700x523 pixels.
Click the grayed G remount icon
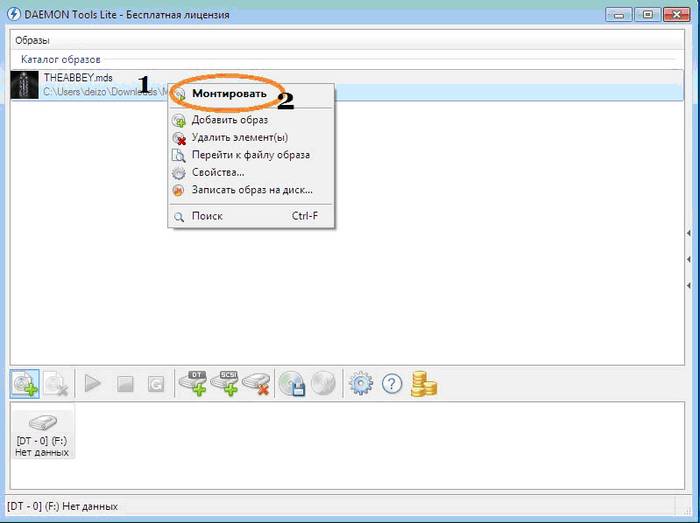156,384
